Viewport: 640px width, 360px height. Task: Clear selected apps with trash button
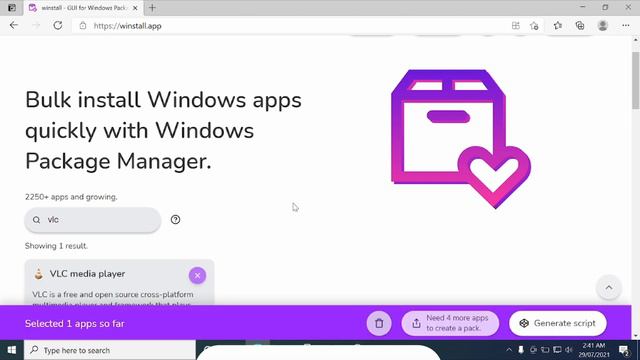(x=379, y=323)
